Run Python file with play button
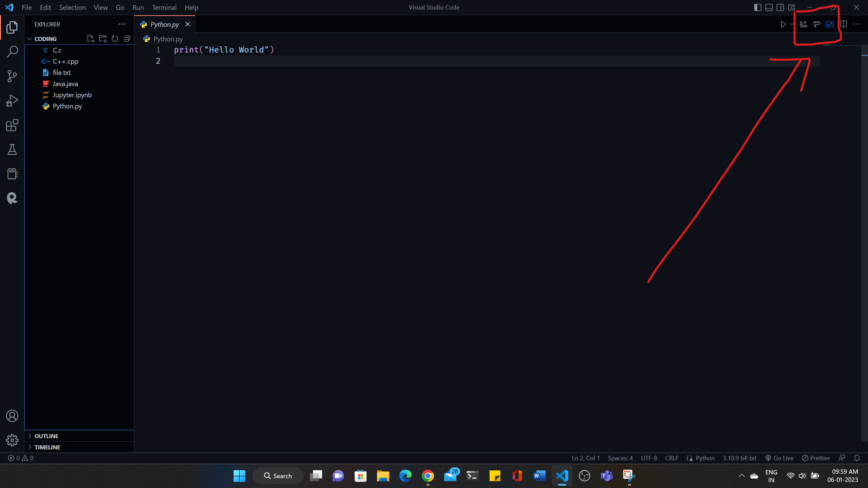Screen dimensions: 868x488 point(783,24)
